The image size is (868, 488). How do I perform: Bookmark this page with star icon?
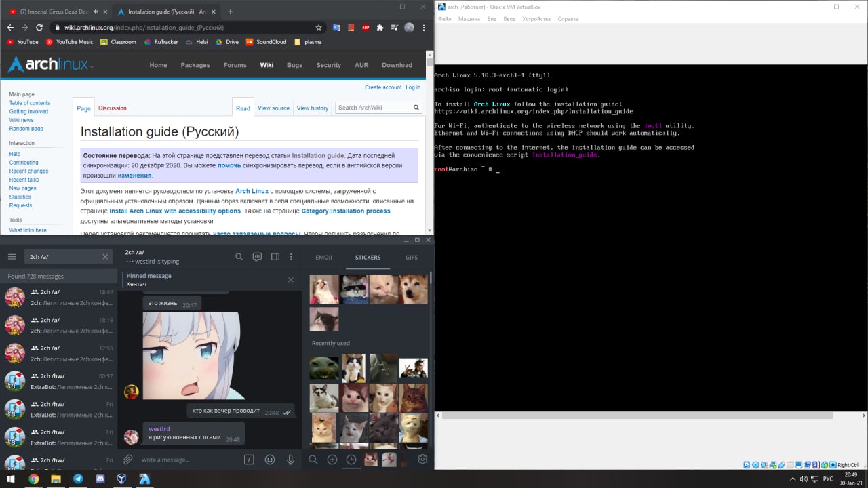point(319,28)
